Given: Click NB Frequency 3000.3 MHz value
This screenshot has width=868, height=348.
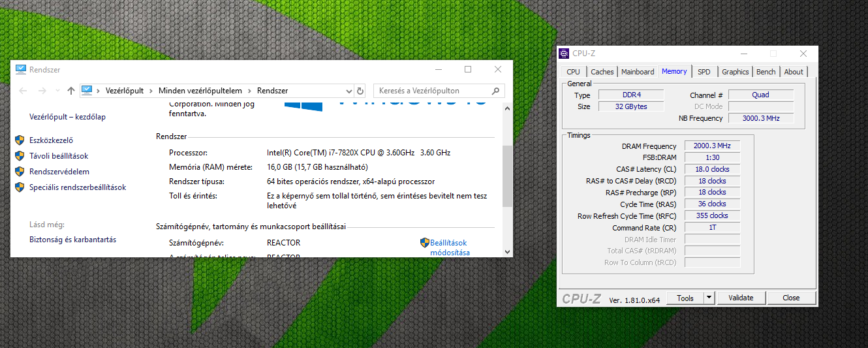Looking at the screenshot, I should pos(761,118).
